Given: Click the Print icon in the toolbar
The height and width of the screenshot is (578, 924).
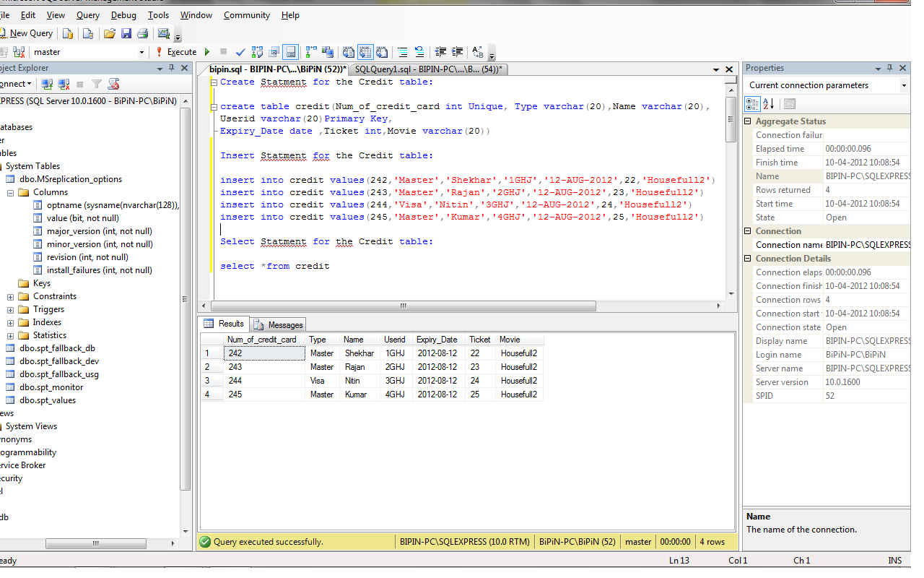Looking at the screenshot, I should [143, 33].
